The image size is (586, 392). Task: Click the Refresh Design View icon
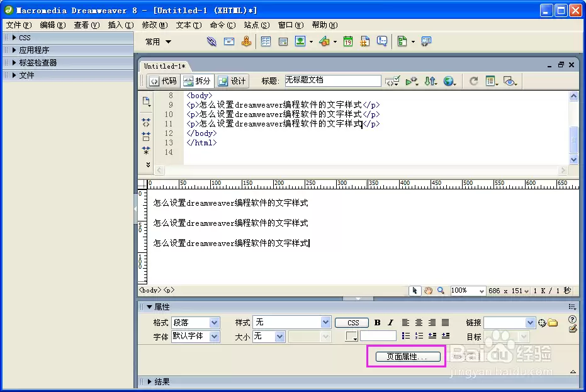[x=473, y=81]
